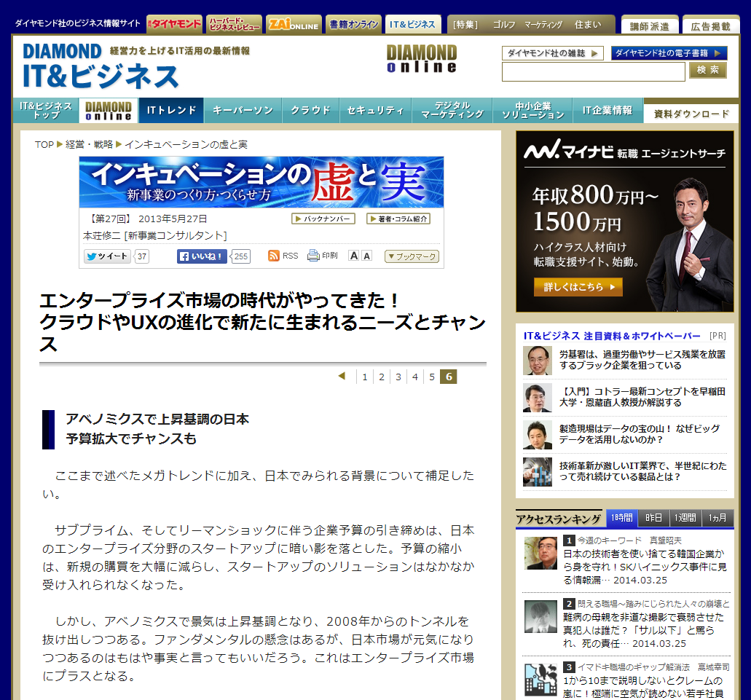The image size is (751, 700).
Task: Open ranking 3 article 1から10まで説明しないと
Action: pyautogui.click(x=642, y=687)
